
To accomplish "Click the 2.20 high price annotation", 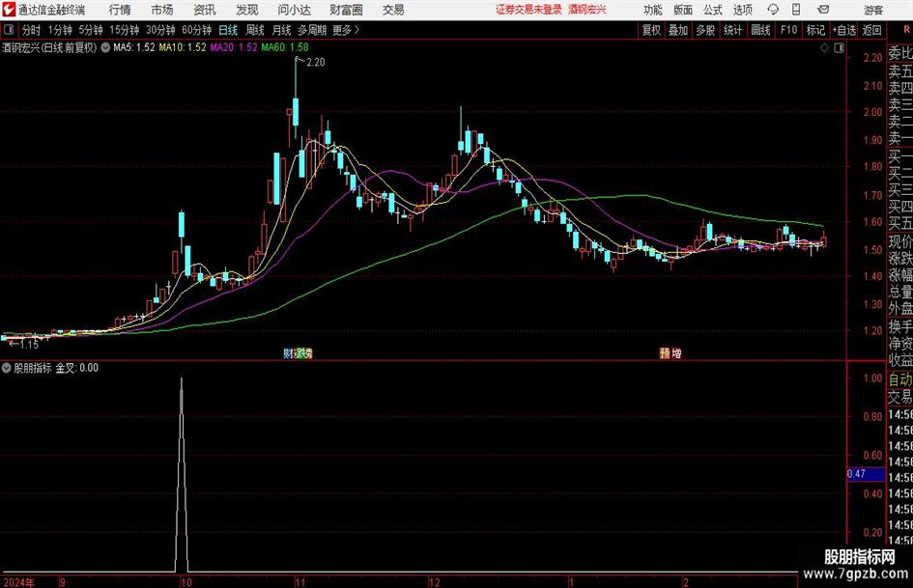I will tap(315, 63).
